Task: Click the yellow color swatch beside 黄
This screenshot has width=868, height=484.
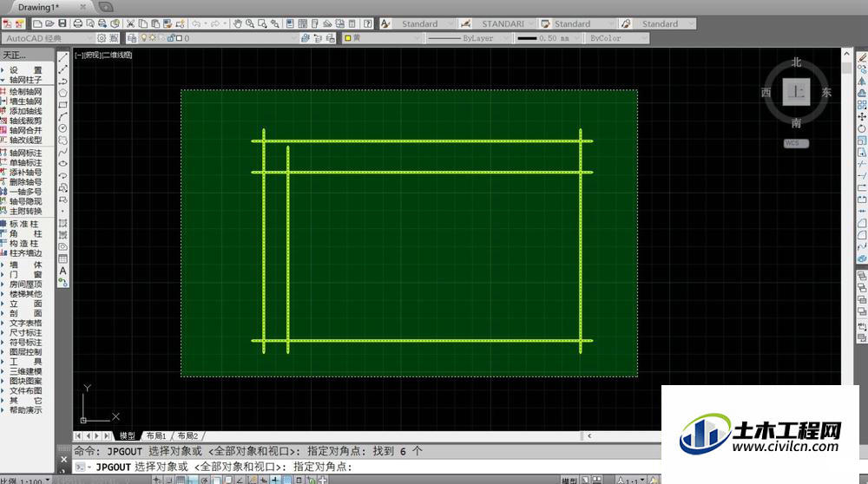Action: tap(348, 38)
